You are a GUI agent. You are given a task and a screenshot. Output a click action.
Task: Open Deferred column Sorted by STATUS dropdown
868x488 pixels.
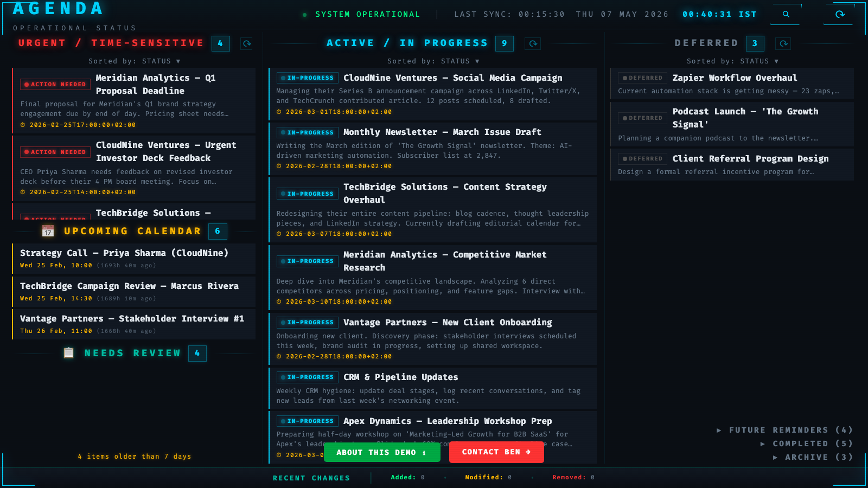point(732,61)
